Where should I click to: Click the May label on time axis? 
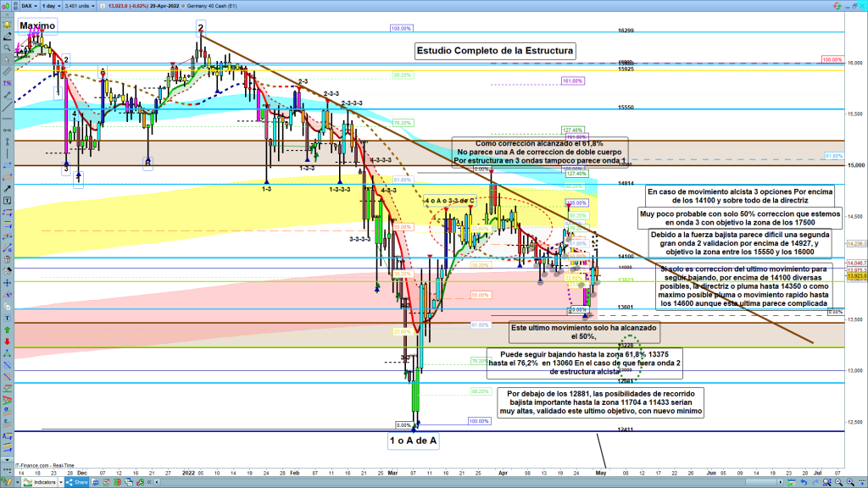602,469
